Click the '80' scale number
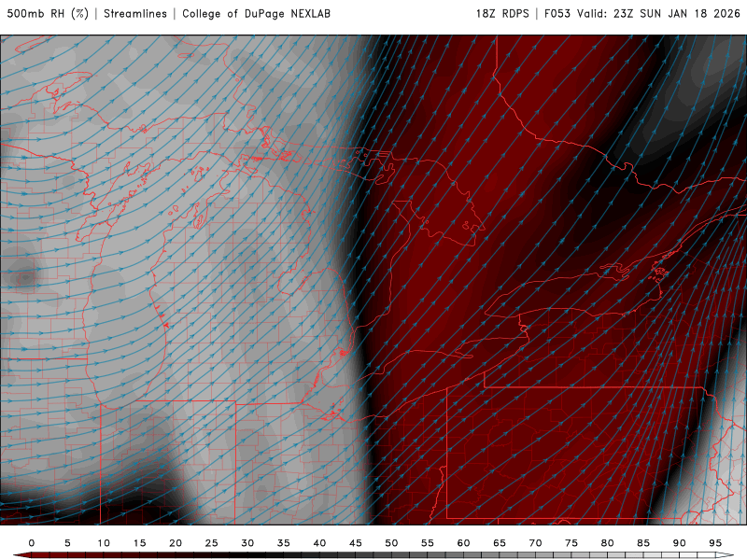This screenshot has width=747, height=560. (608, 543)
